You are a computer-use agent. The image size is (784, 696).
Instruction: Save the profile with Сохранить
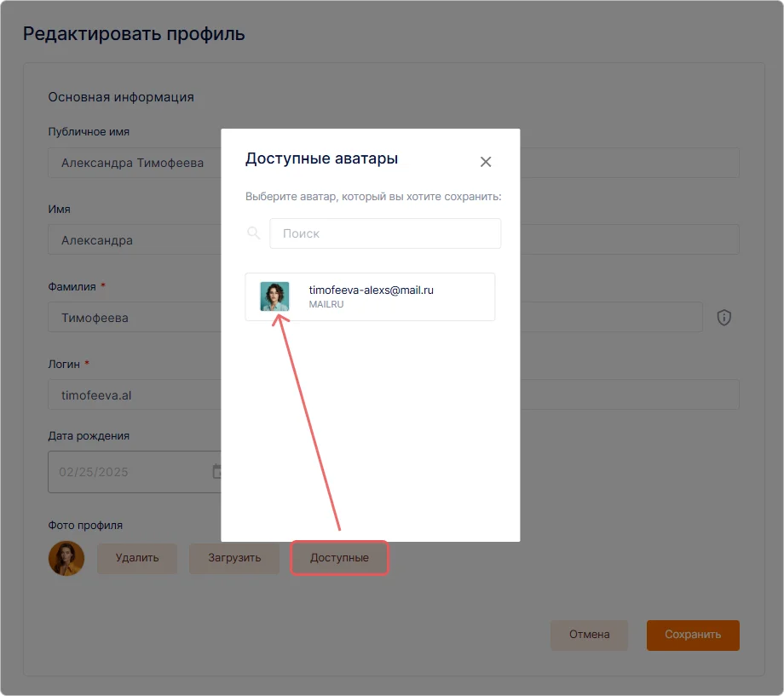coord(693,635)
